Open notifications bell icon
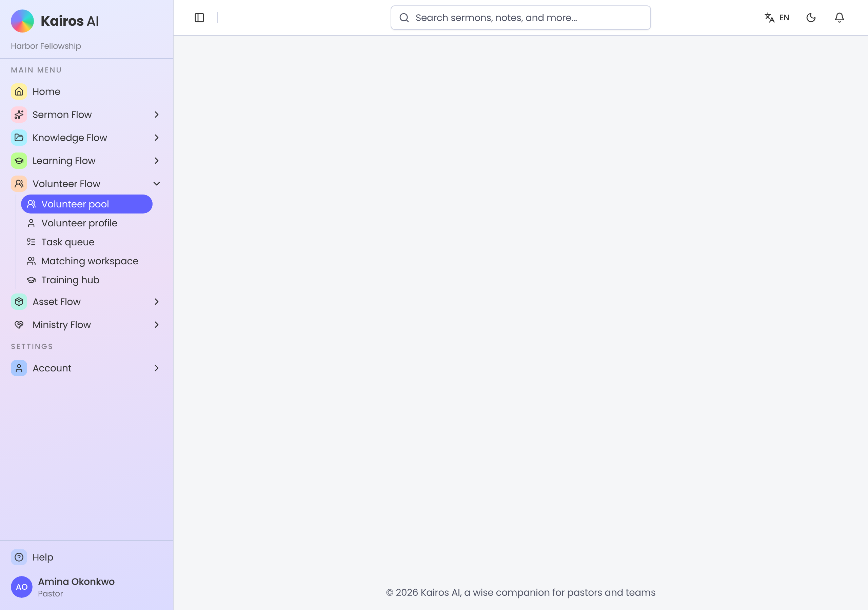 pos(839,18)
